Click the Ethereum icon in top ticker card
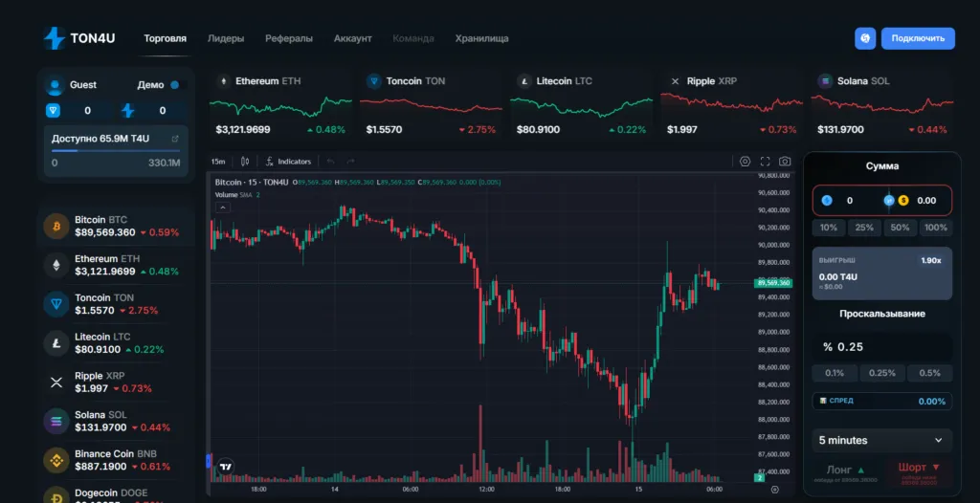This screenshot has width=980, height=503. 223,81
